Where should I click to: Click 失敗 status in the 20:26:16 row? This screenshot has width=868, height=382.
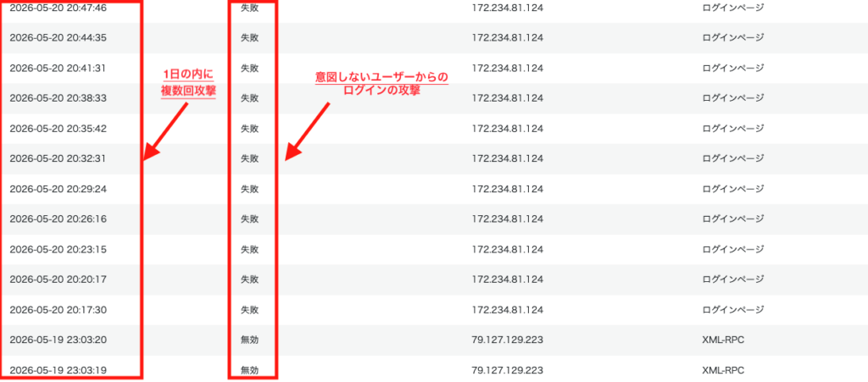pyautogui.click(x=250, y=219)
